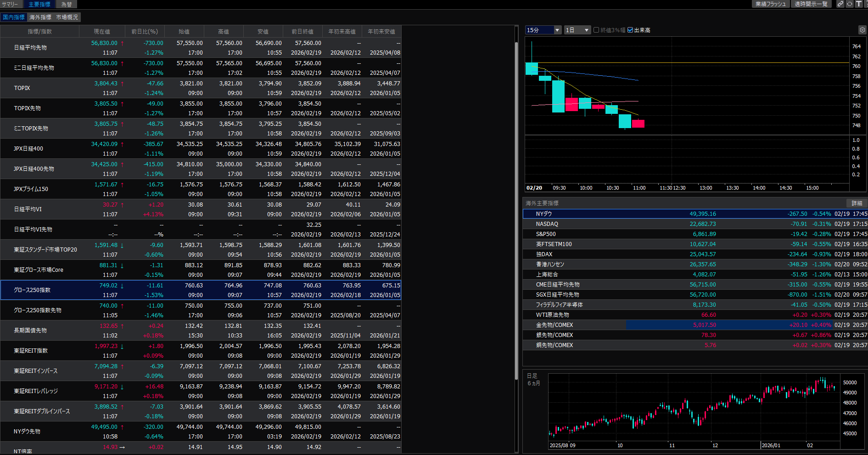Click 詳細 button for overseas indices
The width and height of the screenshot is (868, 455).
tap(857, 203)
